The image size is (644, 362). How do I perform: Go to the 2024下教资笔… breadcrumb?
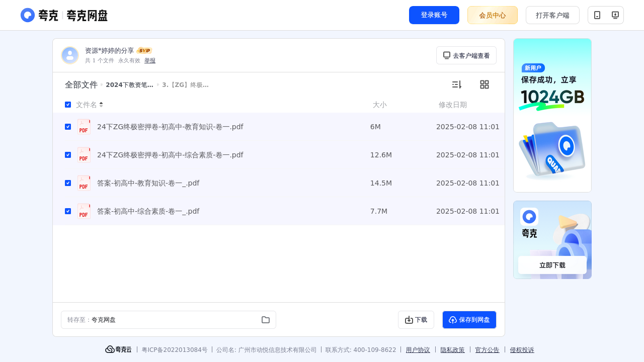[129, 85]
